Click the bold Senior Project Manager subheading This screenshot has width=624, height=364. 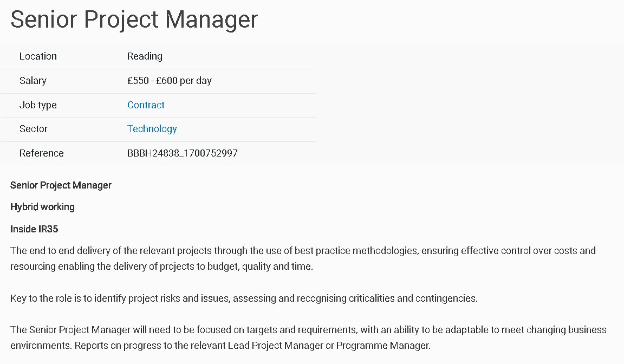point(61,185)
